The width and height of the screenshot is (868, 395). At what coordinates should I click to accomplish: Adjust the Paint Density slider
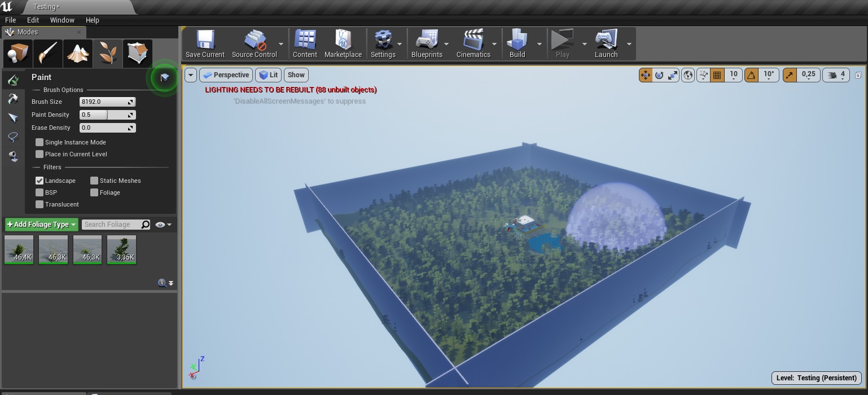click(107, 115)
